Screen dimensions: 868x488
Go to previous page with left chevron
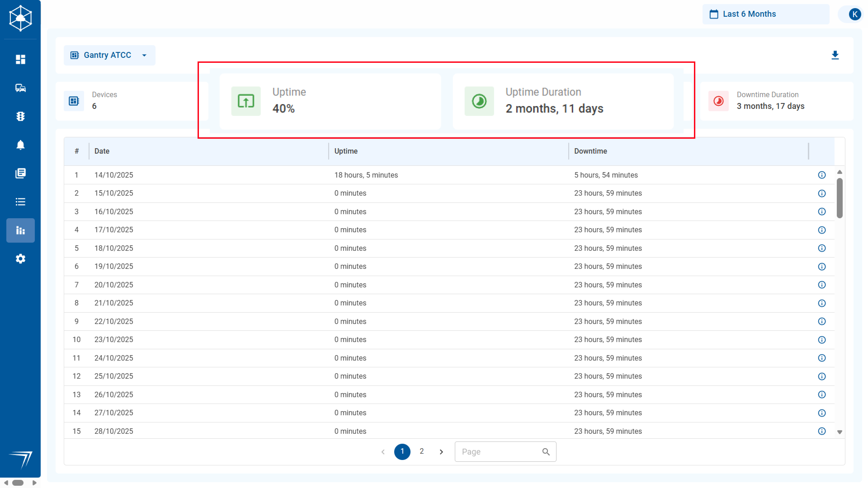[x=383, y=452]
